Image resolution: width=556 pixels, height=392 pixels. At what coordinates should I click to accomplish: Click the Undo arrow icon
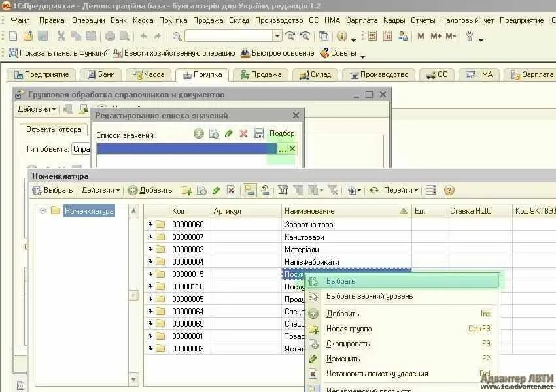[x=144, y=36]
